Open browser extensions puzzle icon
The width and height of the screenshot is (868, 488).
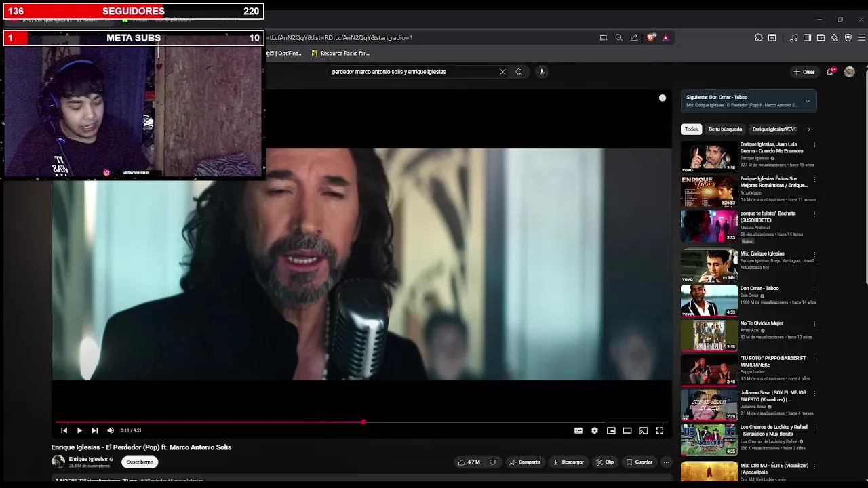759,38
